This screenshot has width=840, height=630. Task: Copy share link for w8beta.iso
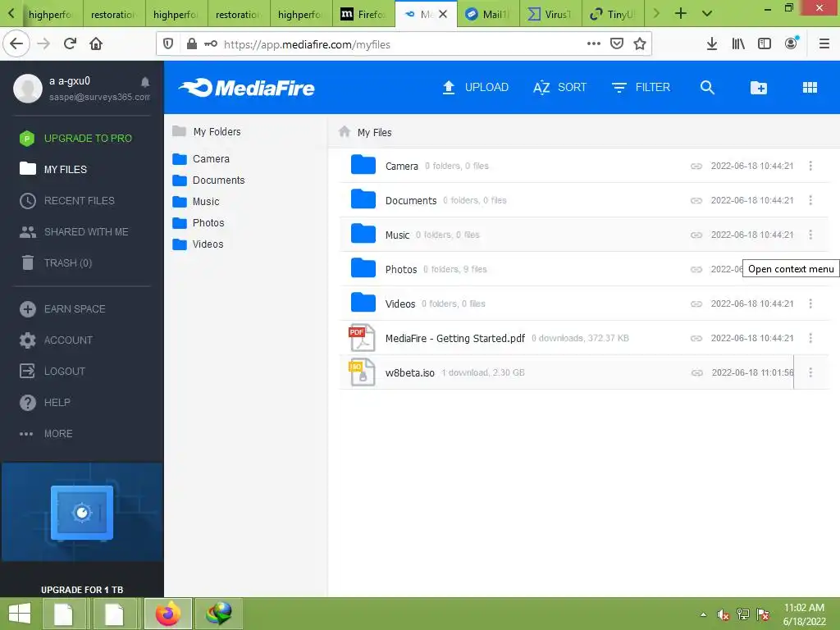696,373
